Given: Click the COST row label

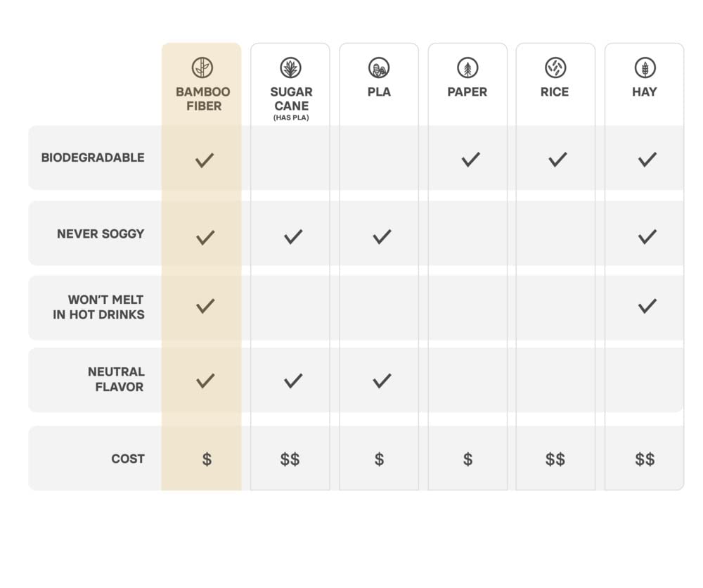Looking at the screenshot, I should [128, 459].
